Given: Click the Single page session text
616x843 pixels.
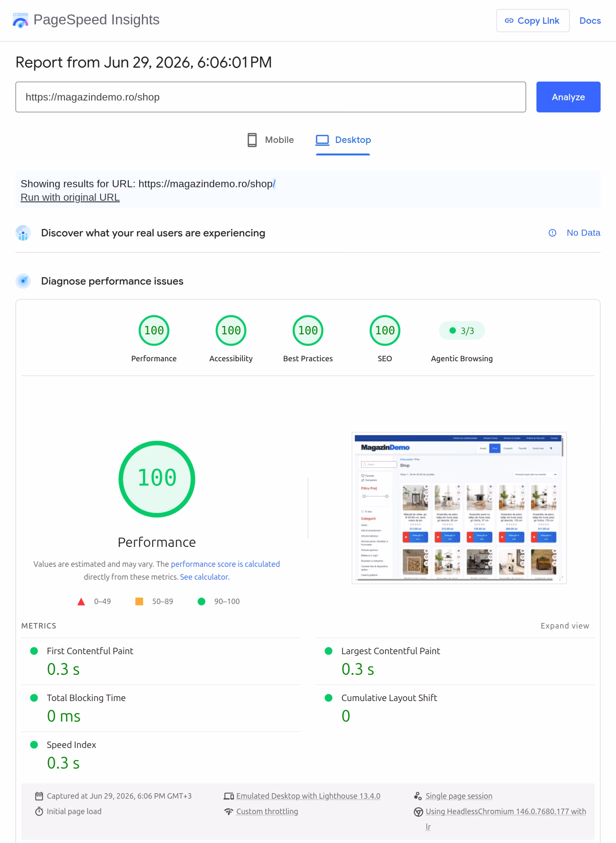Looking at the screenshot, I should coord(459,796).
